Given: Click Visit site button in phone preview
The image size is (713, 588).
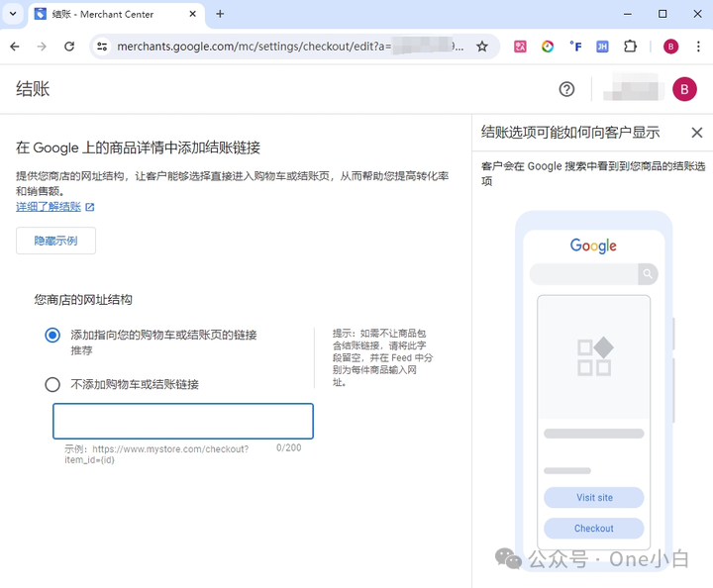Looking at the screenshot, I should pos(594,498).
